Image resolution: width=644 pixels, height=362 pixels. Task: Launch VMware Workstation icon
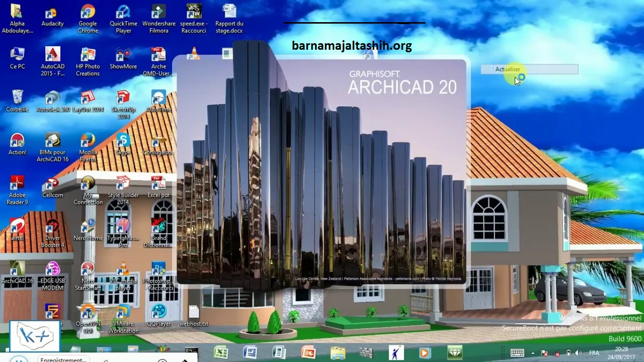pos(123,319)
